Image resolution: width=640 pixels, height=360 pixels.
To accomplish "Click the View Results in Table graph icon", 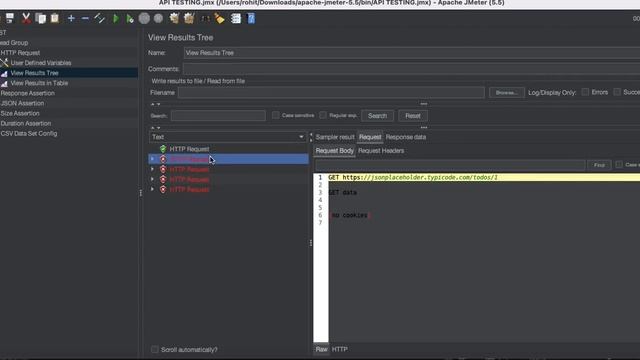I will pyautogui.click(x=4, y=83).
